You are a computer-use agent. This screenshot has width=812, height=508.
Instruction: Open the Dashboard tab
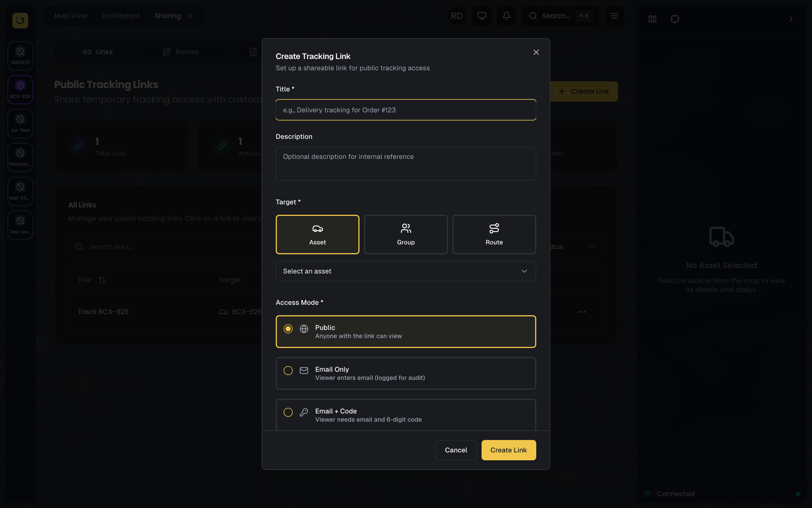(x=121, y=16)
